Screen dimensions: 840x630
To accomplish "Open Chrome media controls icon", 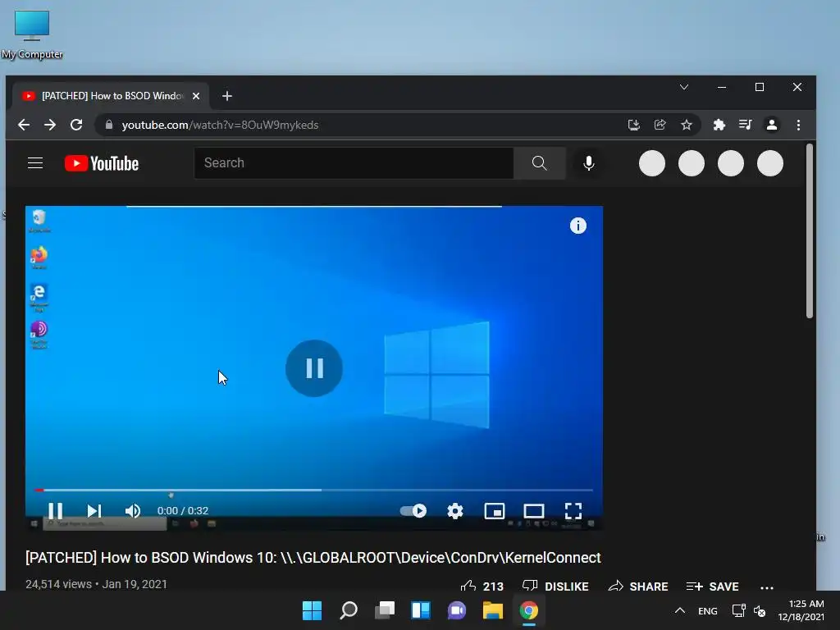I will point(745,125).
